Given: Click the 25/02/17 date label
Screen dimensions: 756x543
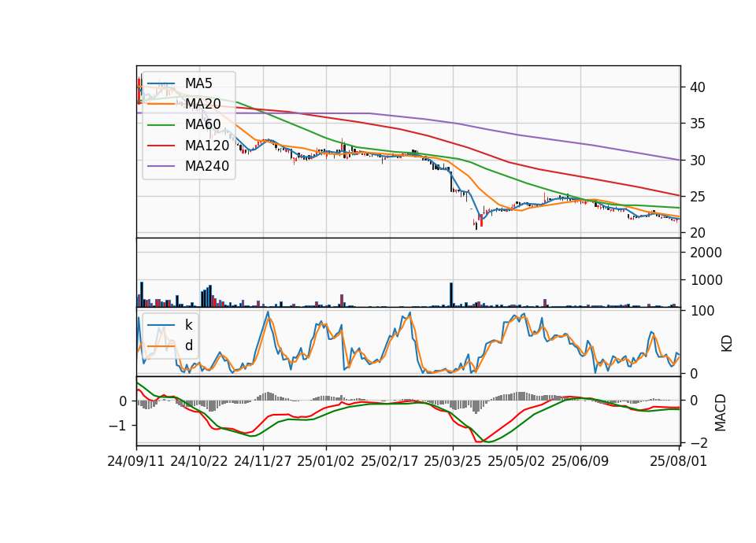Looking at the screenshot, I should pyautogui.click(x=389, y=461).
